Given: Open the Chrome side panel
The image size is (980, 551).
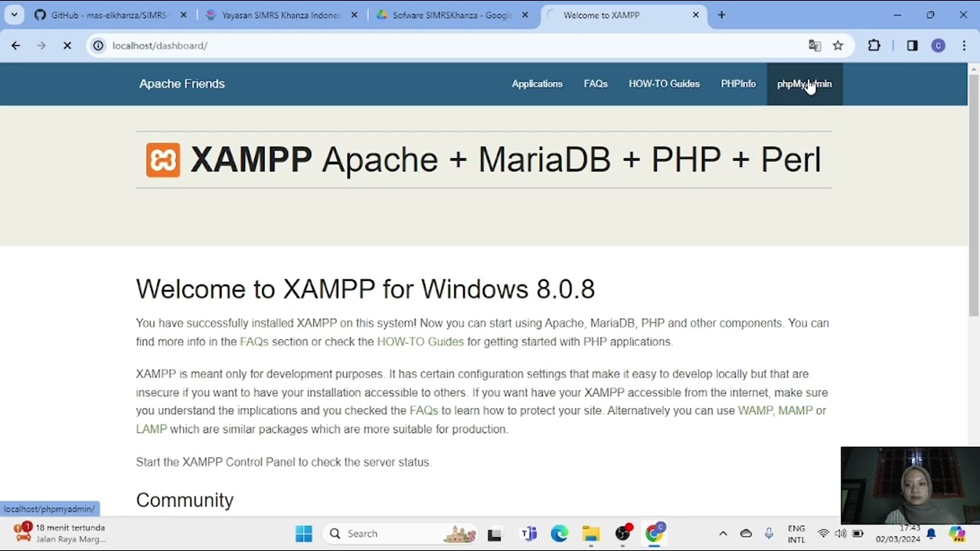Looking at the screenshot, I should click(913, 46).
